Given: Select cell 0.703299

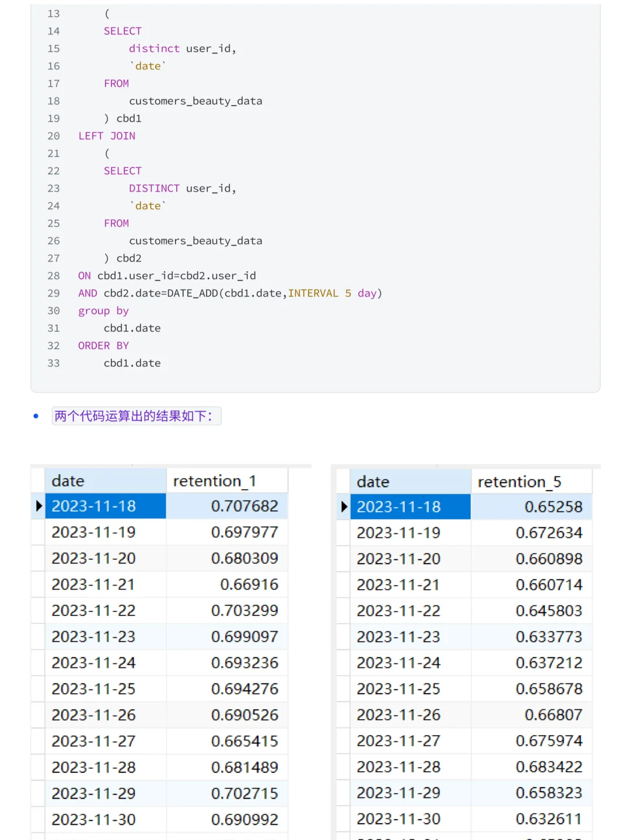Looking at the screenshot, I should [x=227, y=610].
